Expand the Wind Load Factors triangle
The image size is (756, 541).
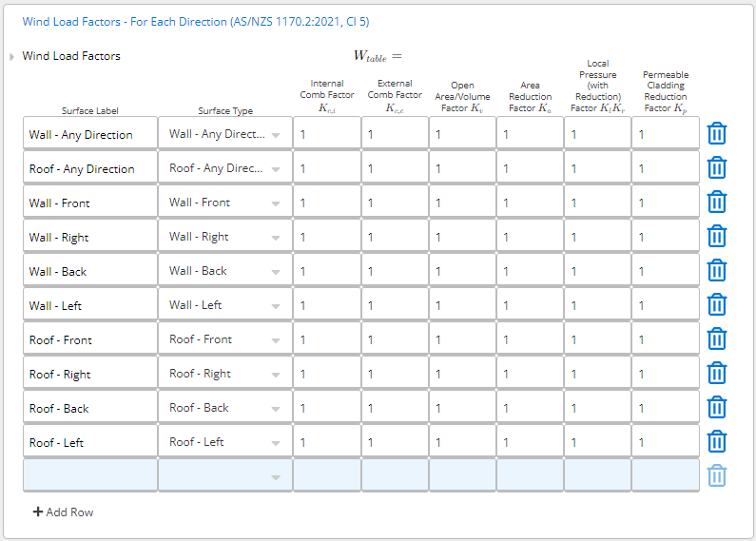pos(11,56)
